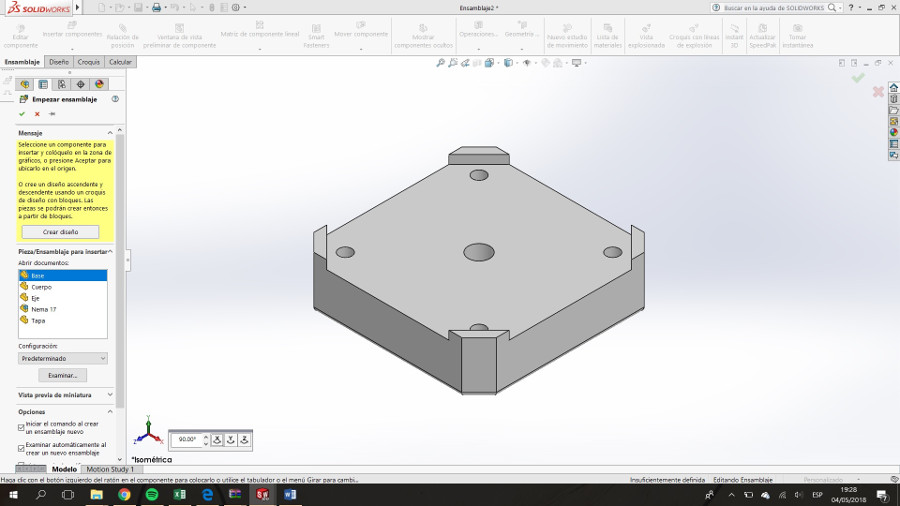Open help for Empezar ensamblaje
This screenshot has width=900, height=506.
(x=115, y=99)
